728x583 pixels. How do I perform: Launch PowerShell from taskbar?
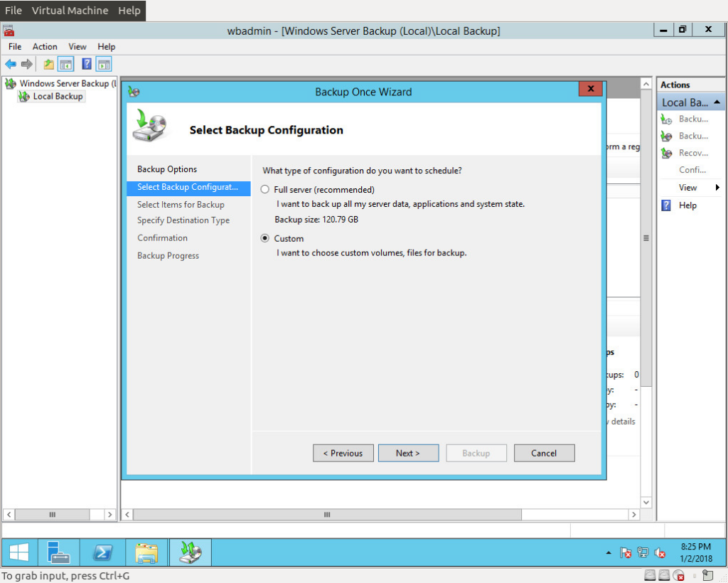[x=102, y=552]
